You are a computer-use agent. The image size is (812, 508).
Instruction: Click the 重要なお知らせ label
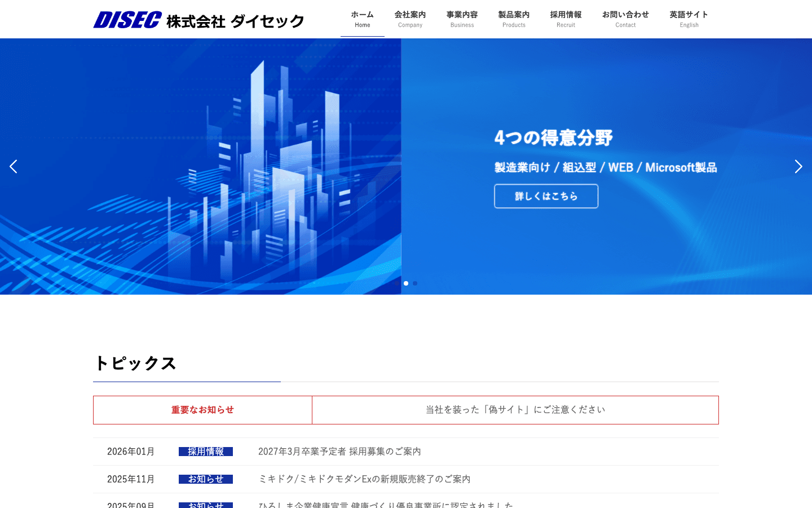202,410
